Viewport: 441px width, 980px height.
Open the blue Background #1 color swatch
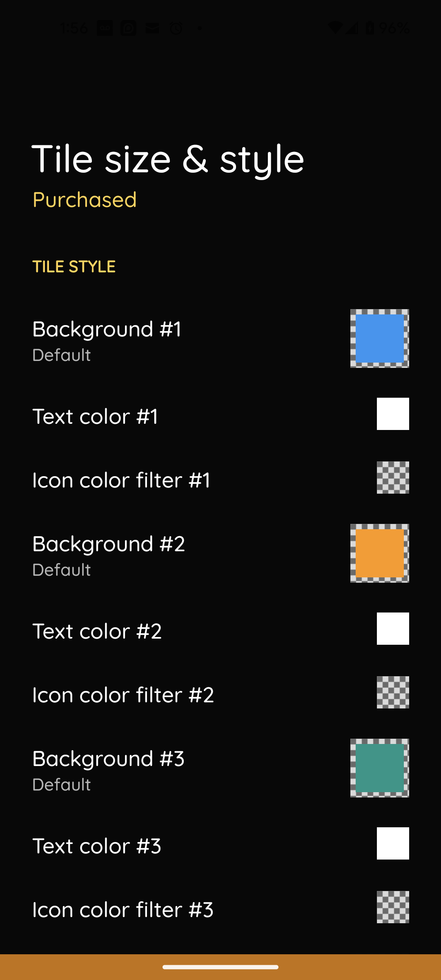(379, 339)
